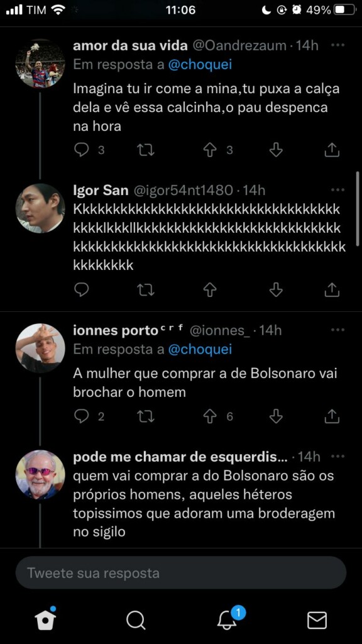This screenshot has height=644, width=362.
Task: Tap the Tweete sua resposta field
Action: pyautogui.click(x=181, y=573)
